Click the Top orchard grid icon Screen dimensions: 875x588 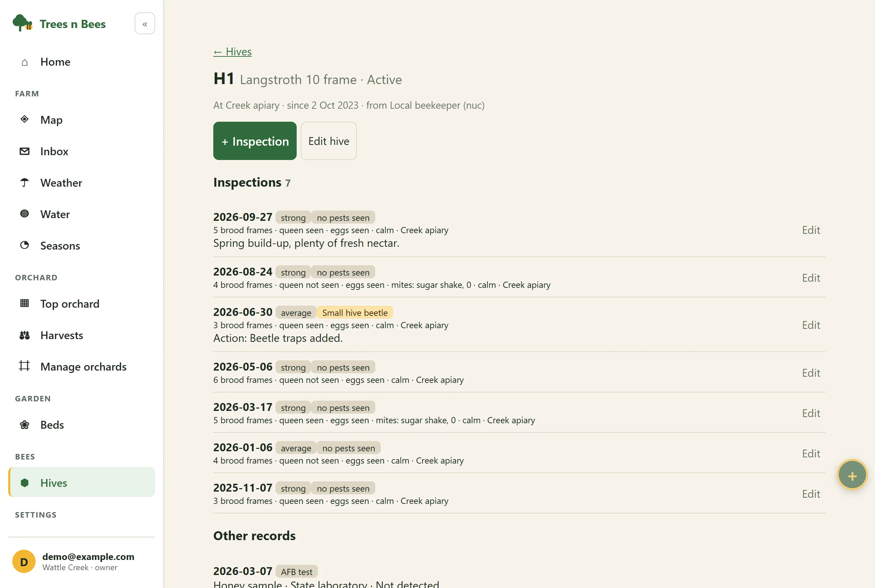[x=25, y=303]
